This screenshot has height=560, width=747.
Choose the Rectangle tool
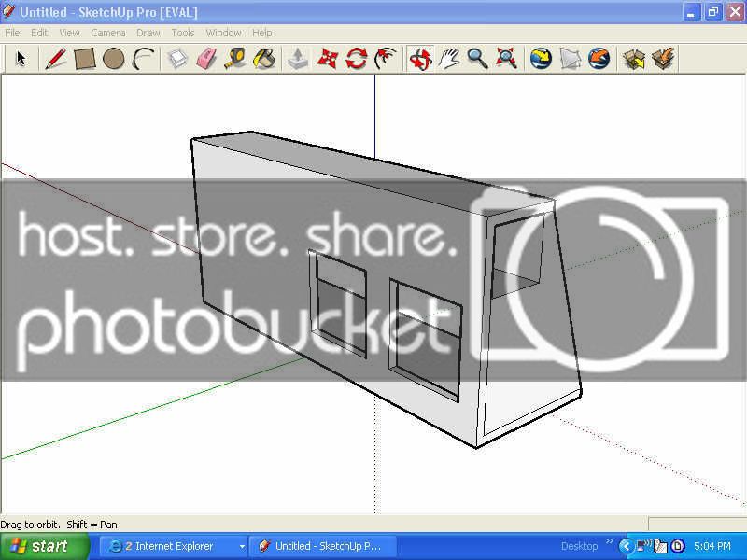click(x=85, y=59)
